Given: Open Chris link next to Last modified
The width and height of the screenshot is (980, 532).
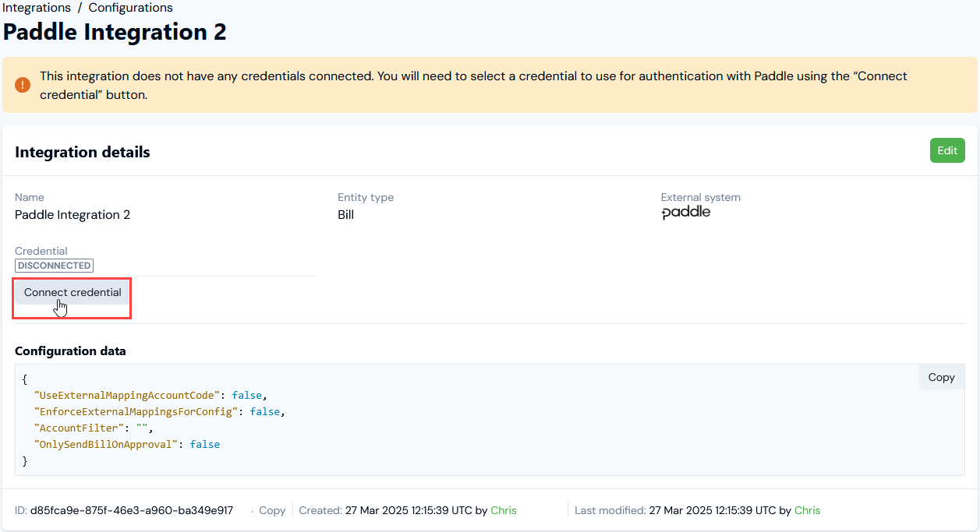Looking at the screenshot, I should click(807, 510).
